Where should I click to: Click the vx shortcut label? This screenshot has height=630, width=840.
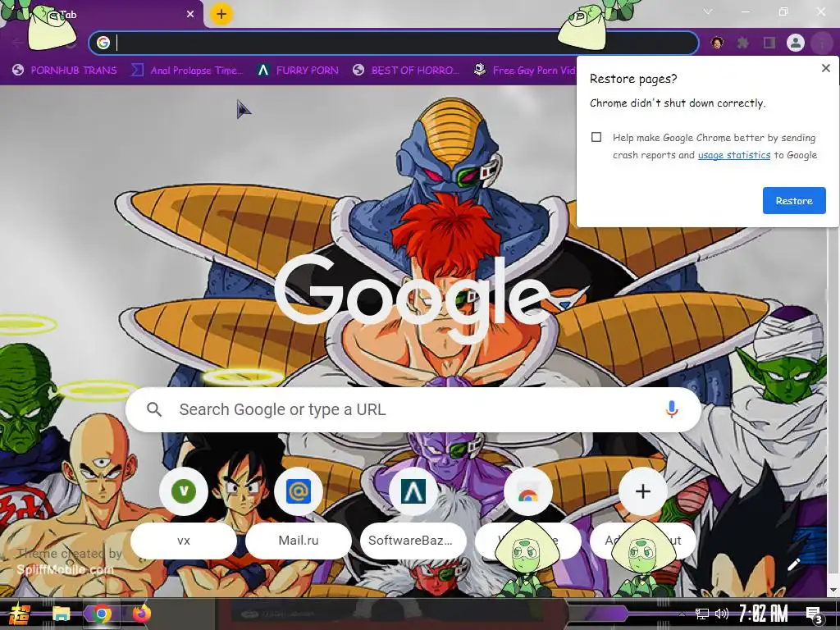click(184, 541)
